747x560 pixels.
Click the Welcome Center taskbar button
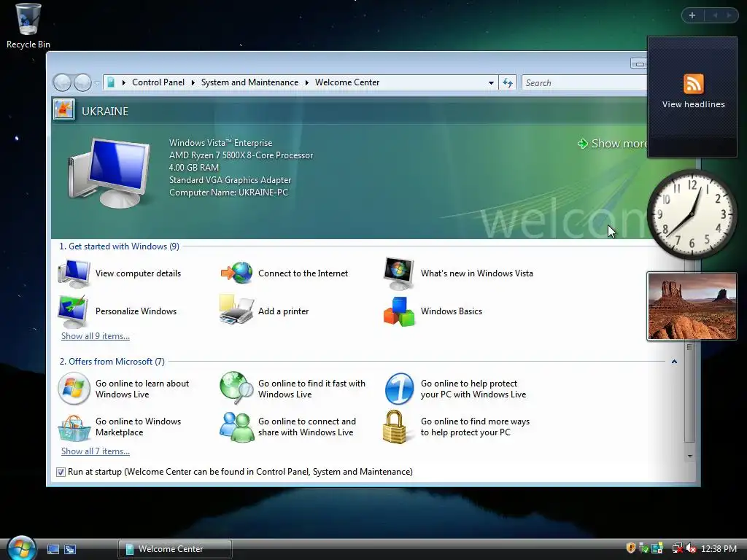[x=175, y=549]
